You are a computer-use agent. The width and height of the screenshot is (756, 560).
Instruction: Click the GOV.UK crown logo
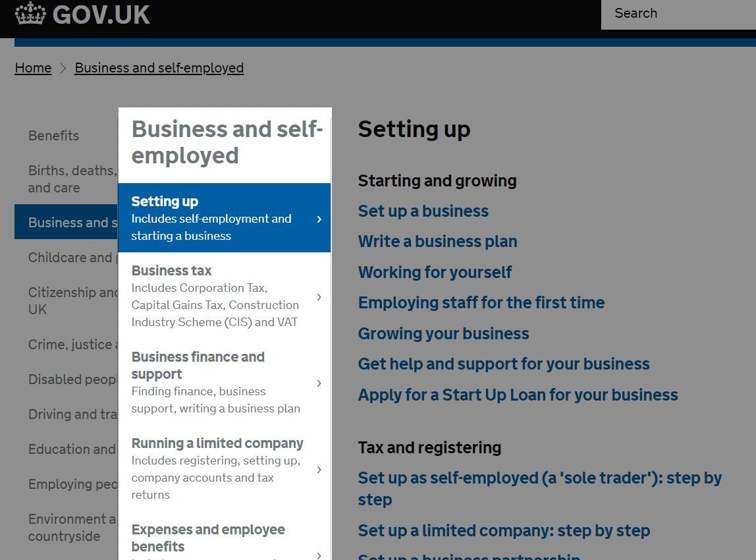(x=30, y=14)
